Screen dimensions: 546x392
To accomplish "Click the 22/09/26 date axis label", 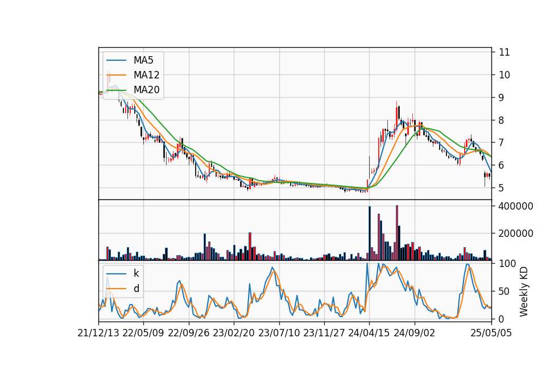I will click(x=189, y=333).
